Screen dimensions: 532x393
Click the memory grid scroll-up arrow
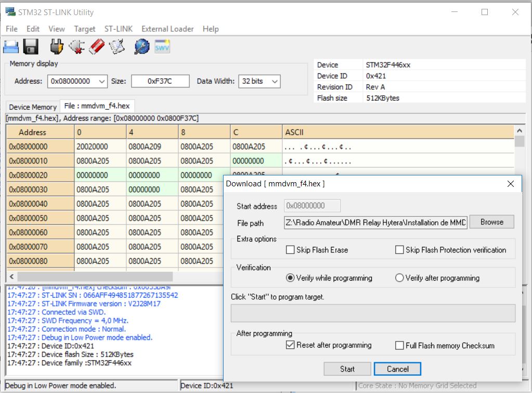519,131
